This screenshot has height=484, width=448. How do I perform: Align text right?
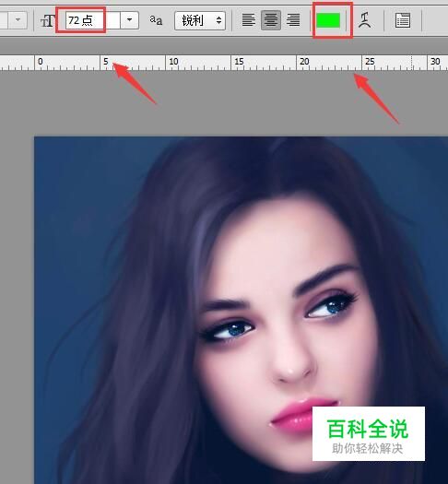[293, 20]
